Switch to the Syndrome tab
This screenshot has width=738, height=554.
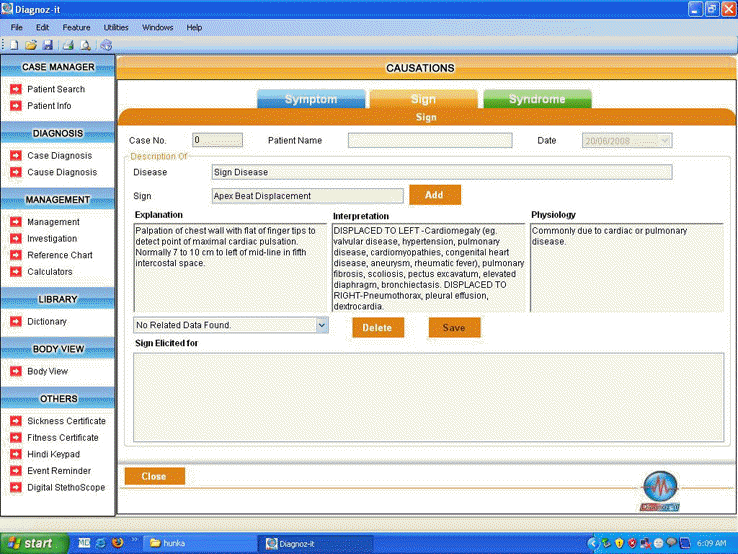click(537, 99)
